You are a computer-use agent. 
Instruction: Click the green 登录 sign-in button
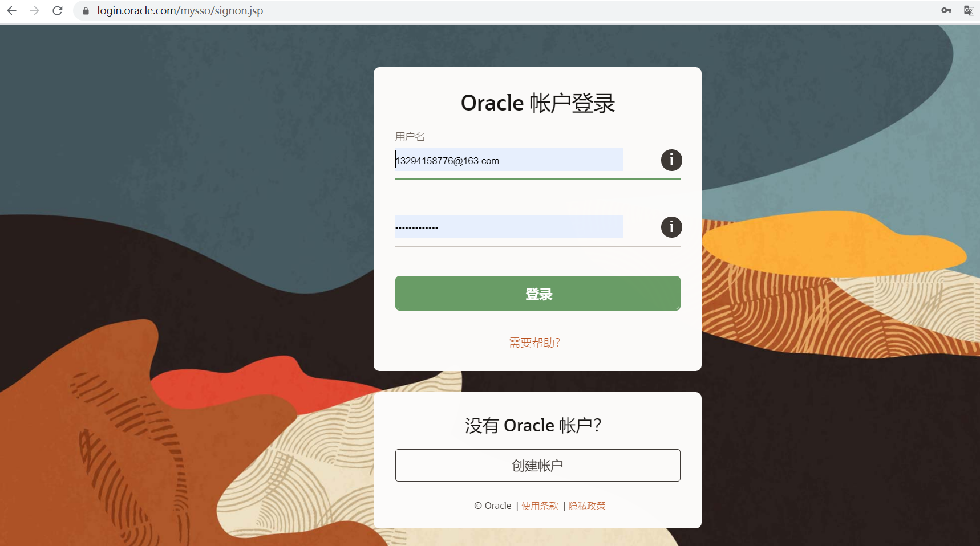pos(537,294)
